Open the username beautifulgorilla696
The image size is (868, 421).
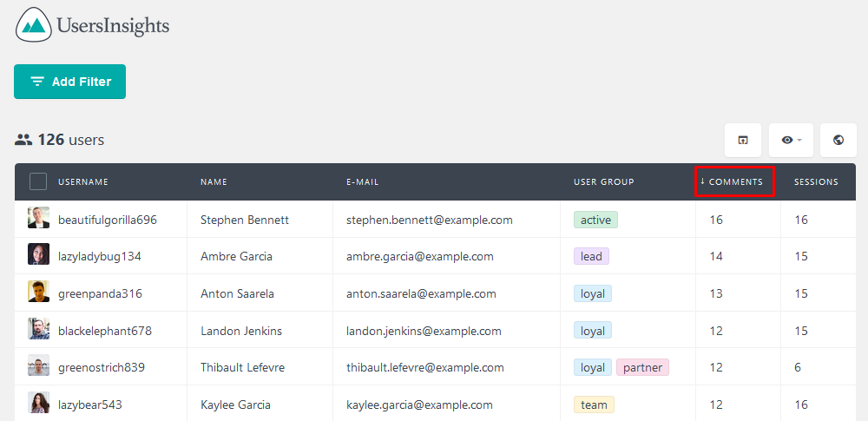click(108, 220)
